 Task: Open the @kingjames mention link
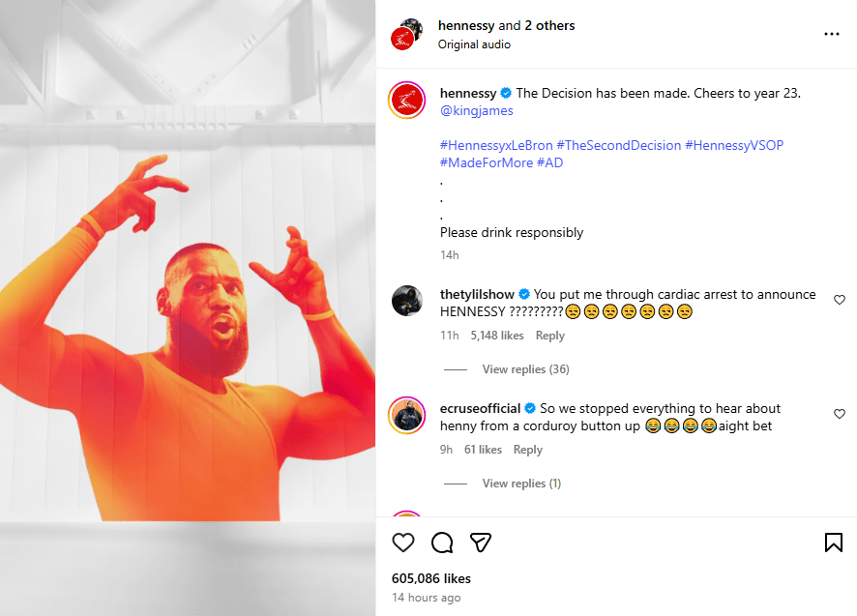[476, 111]
